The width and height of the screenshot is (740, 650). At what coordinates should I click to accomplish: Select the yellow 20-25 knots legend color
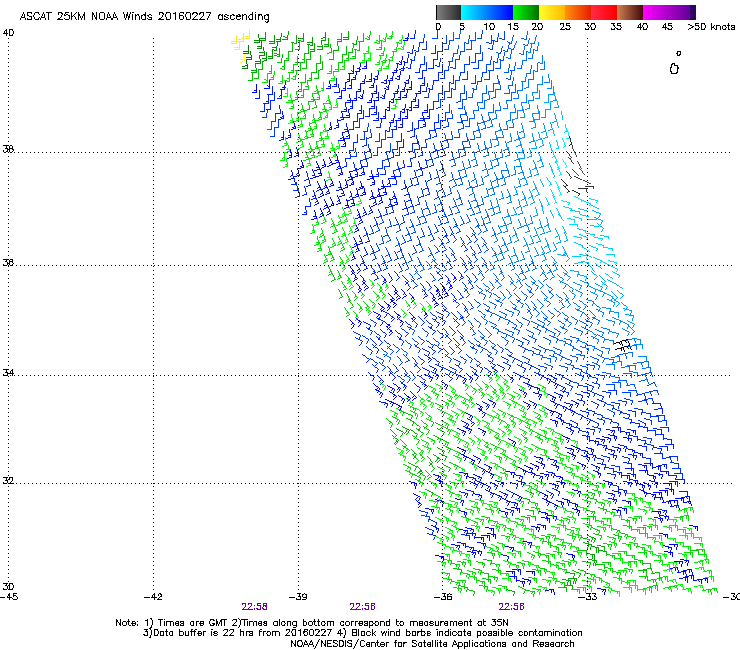pos(552,12)
